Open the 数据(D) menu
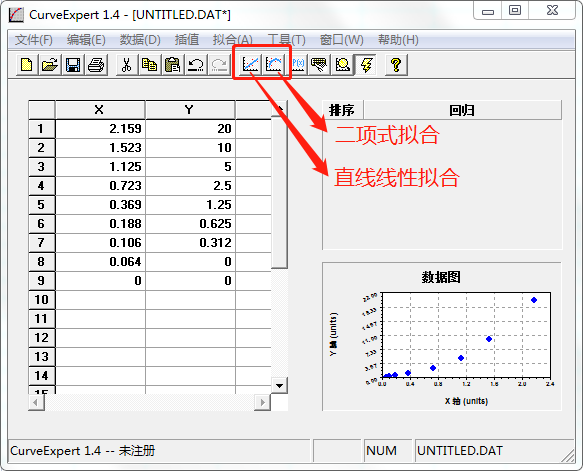The width and height of the screenshot is (583, 471). (140, 39)
